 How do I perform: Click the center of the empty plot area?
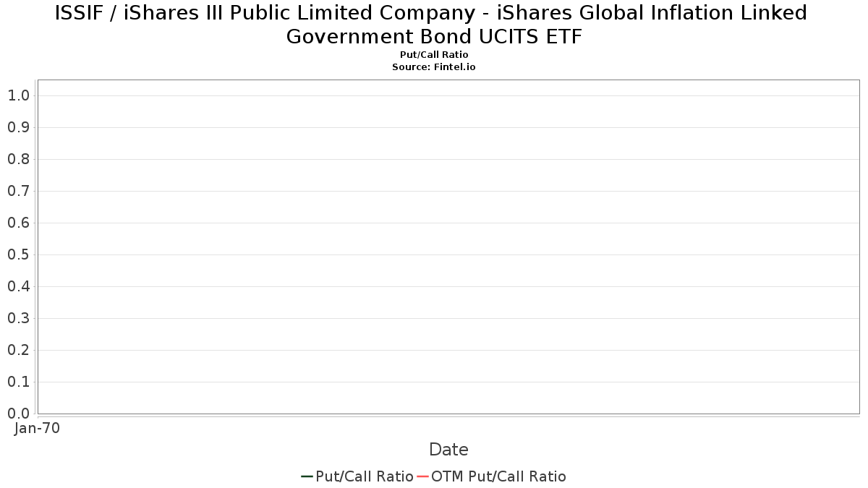[448, 247]
